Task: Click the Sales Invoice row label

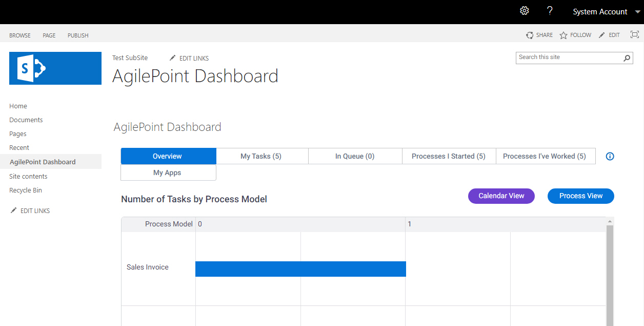Action: pyautogui.click(x=148, y=267)
